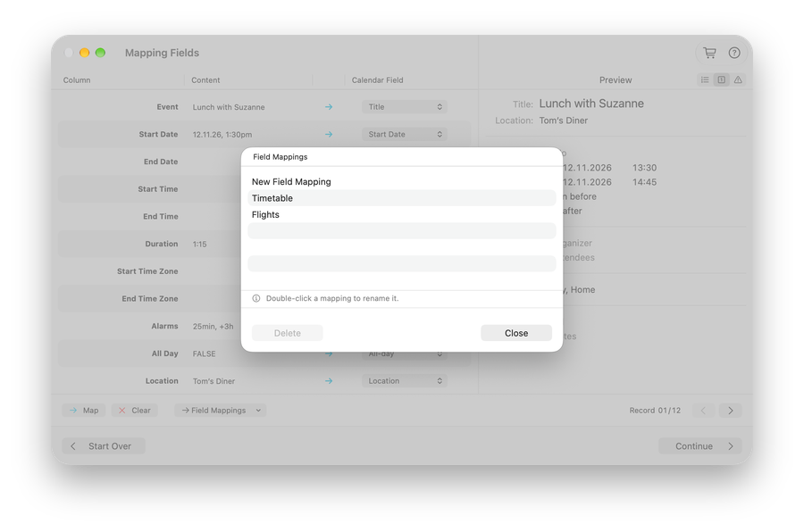Go to the previous record arrow

(704, 410)
